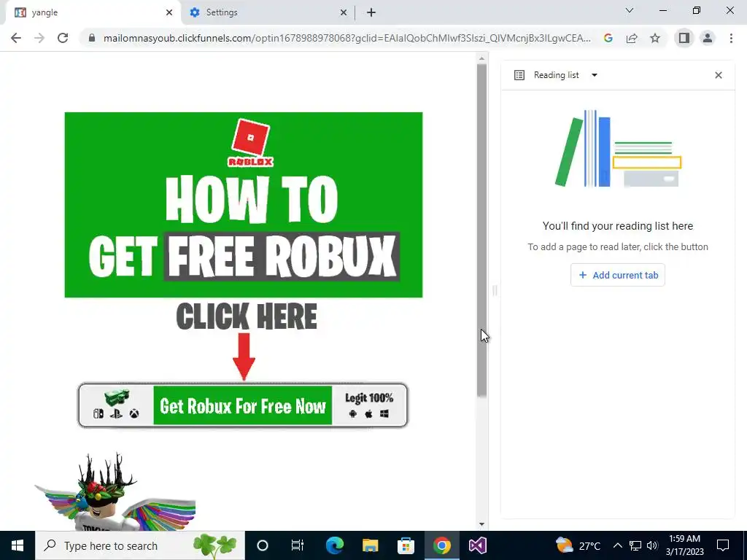
Task: Click the side panel resize handle
Action: click(495, 290)
